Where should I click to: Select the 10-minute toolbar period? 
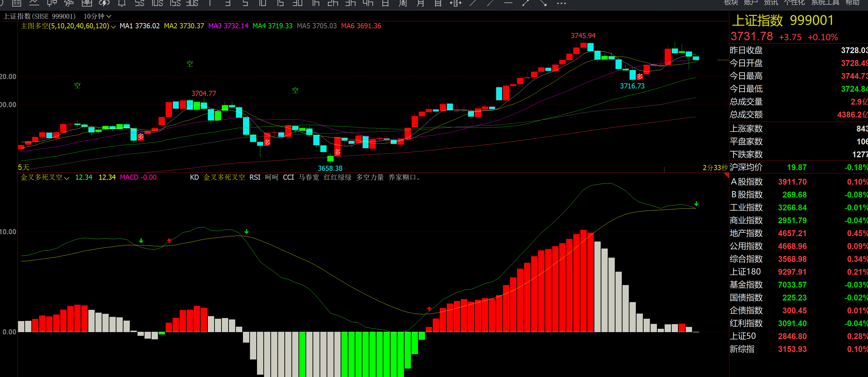point(262,3)
